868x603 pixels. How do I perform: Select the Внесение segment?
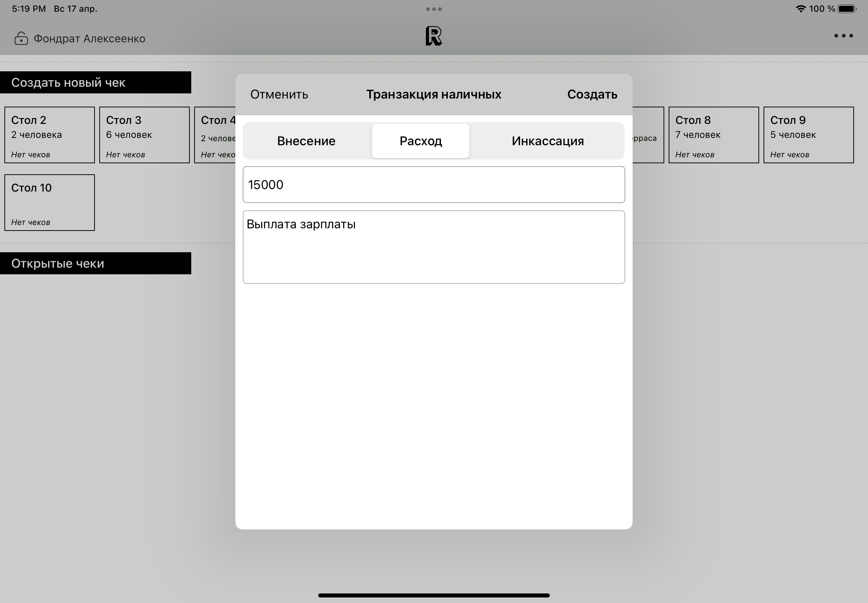tap(306, 141)
